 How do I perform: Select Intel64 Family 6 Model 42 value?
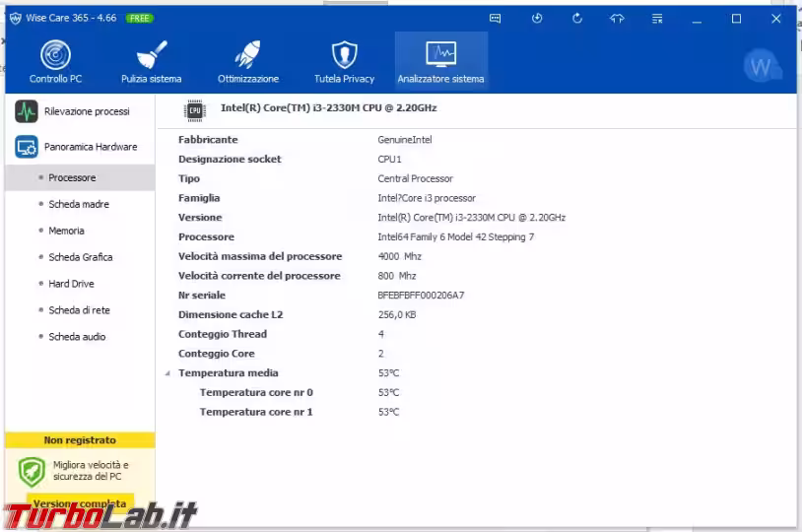click(456, 236)
